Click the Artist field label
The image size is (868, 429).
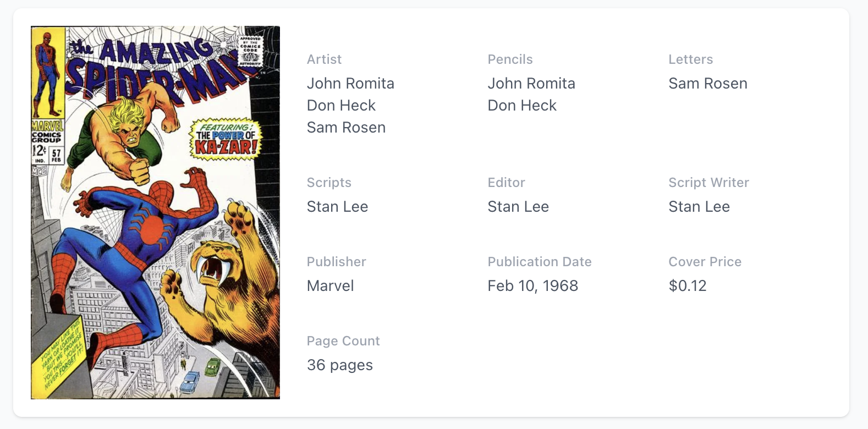pyautogui.click(x=324, y=59)
